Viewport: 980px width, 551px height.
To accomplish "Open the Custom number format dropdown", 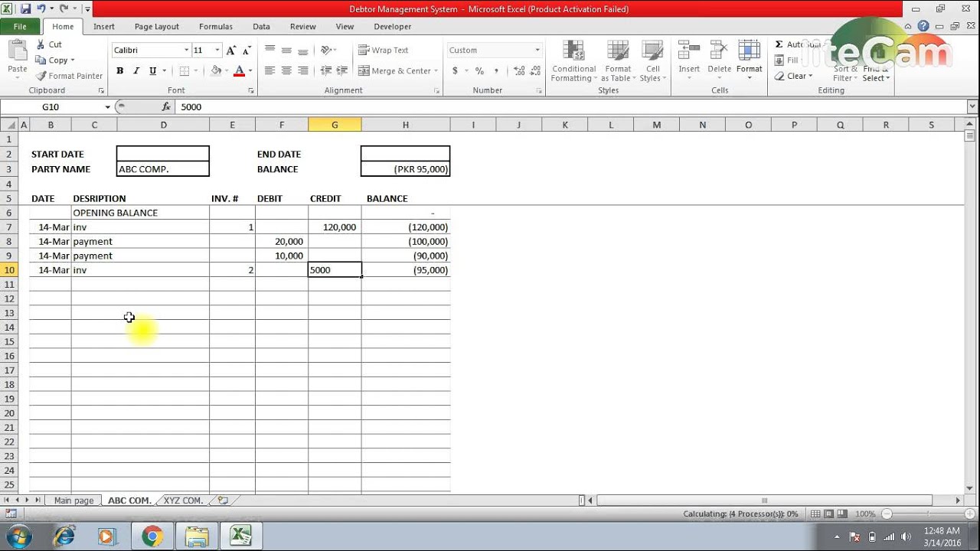I will [537, 51].
